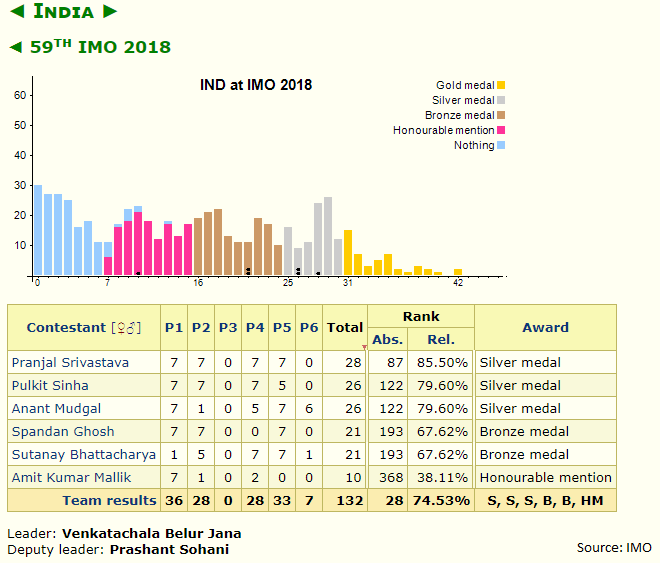The height and width of the screenshot is (563, 660).
Task: Open the 59th IMO 2018 heading link
Action: point(100,47)
